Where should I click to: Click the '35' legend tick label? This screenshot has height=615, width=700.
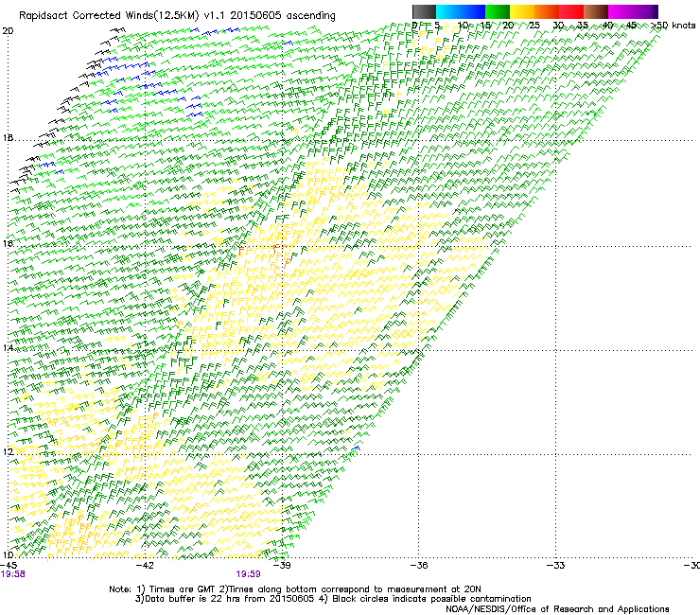(584, 25)
